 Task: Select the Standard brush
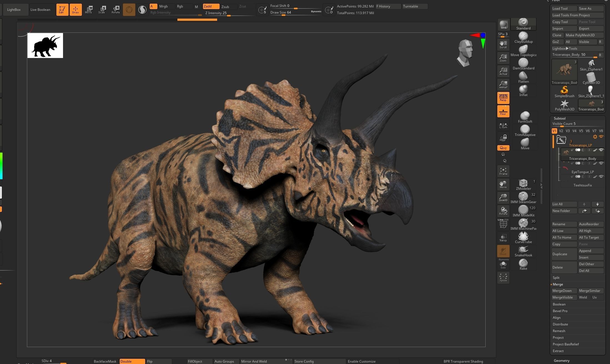(523, 24)
